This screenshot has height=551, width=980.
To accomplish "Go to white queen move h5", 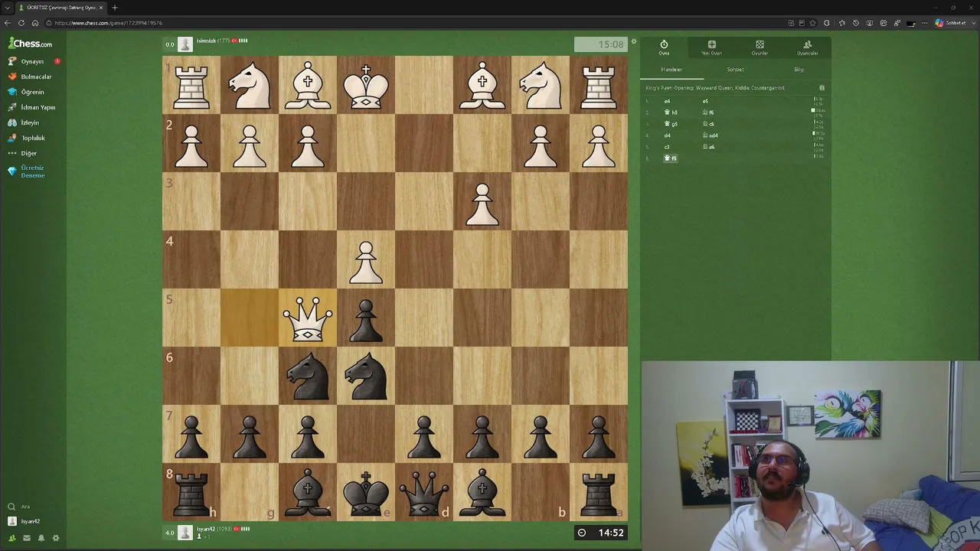I will (x=671, y=112).
